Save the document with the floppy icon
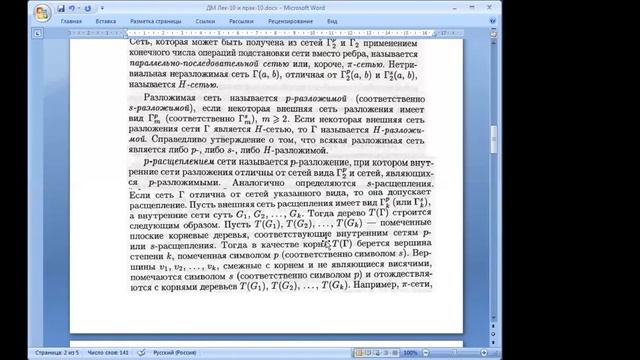Screen dimensions: 640x360 [61, 8]
